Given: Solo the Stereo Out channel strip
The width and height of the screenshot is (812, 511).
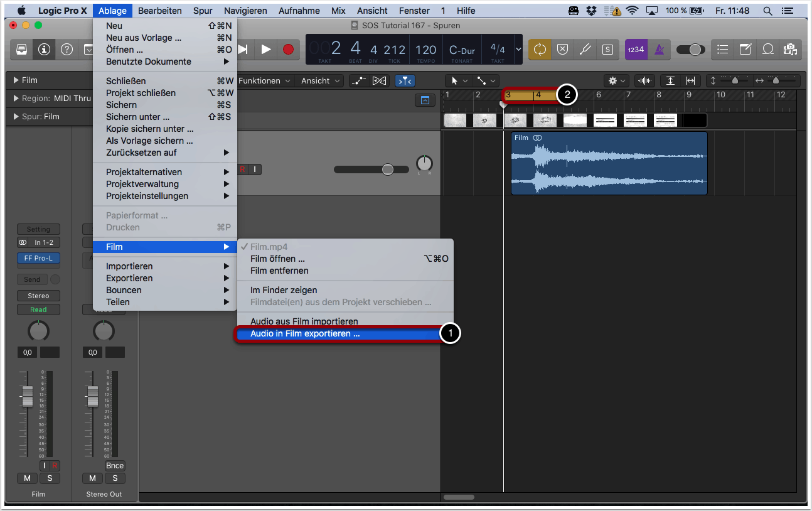Looking at the screenshot, I should [115, 478].
